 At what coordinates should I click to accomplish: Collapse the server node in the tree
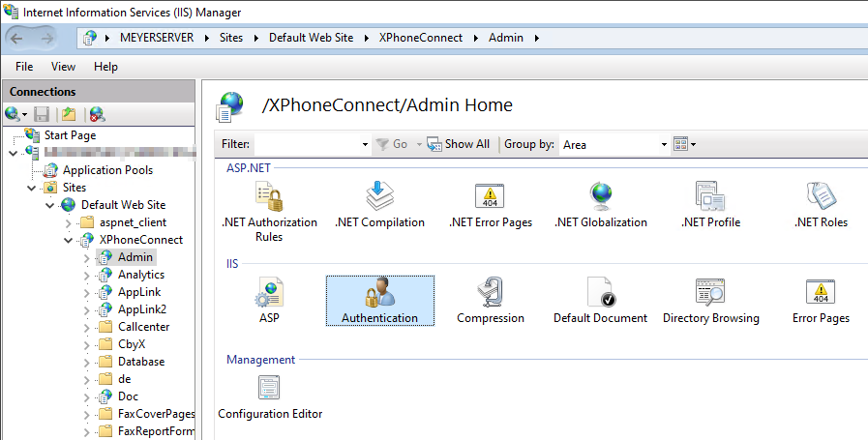tap(14, 154)
